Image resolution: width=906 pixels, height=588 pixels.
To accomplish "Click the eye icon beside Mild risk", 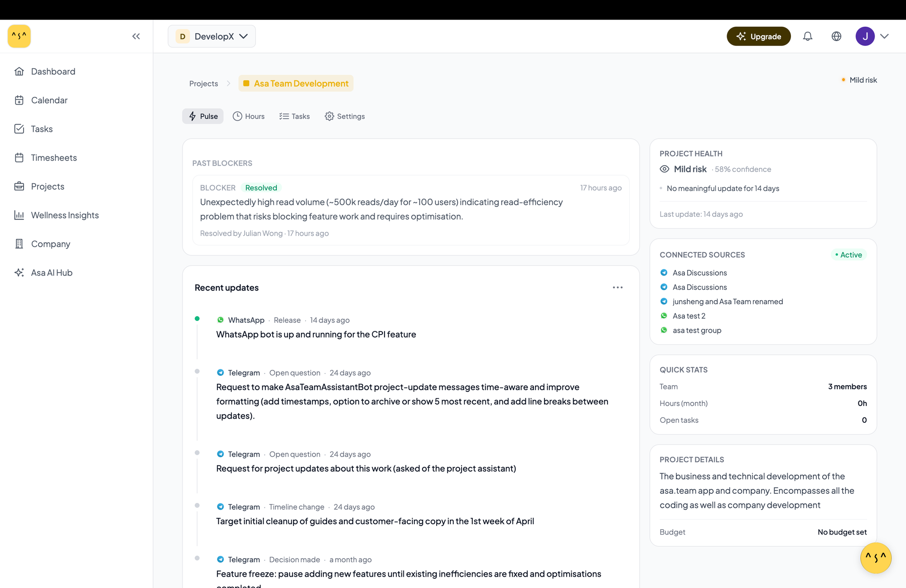I will point(665,169).
